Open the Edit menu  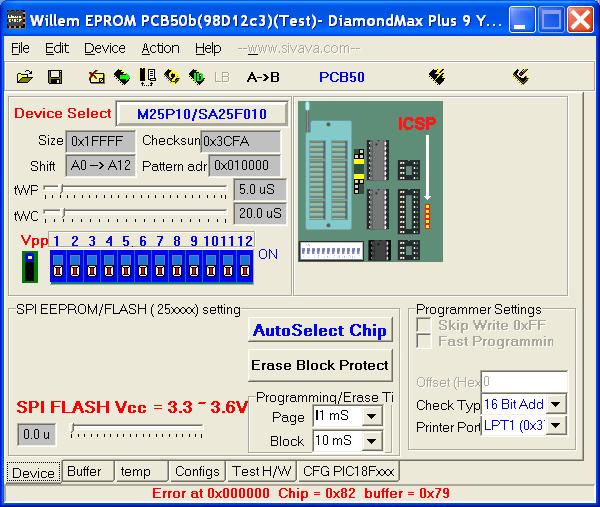click(x=57, y=49)
